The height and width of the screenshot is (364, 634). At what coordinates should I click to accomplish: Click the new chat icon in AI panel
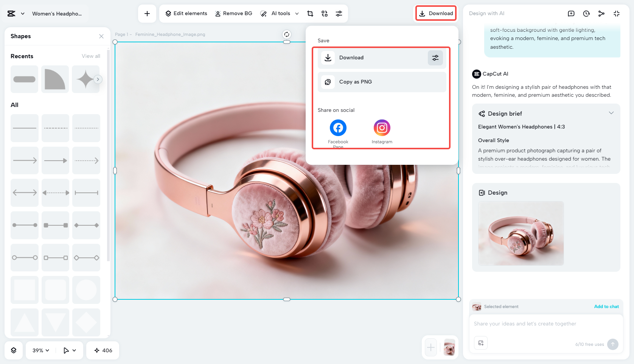coord(571,13)
